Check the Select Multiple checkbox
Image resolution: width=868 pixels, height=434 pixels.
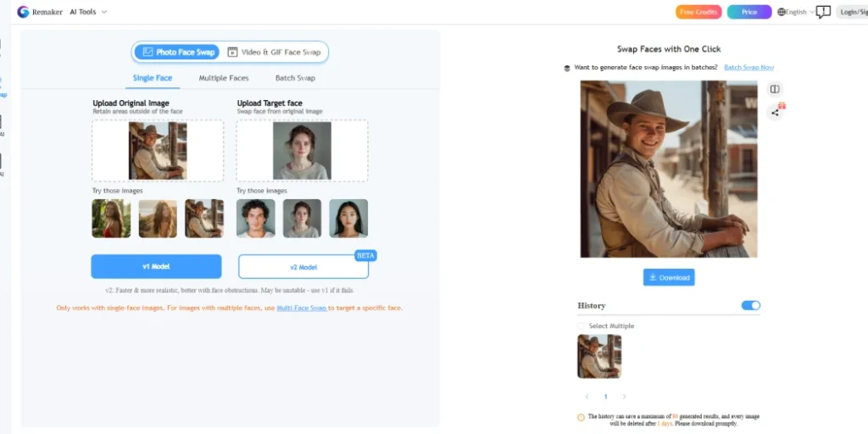coord(581,325)
